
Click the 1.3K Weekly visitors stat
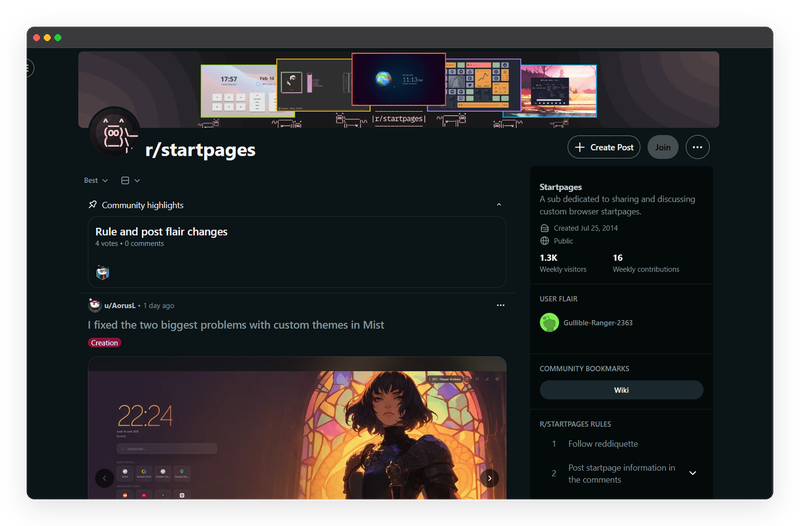[563, 263]
